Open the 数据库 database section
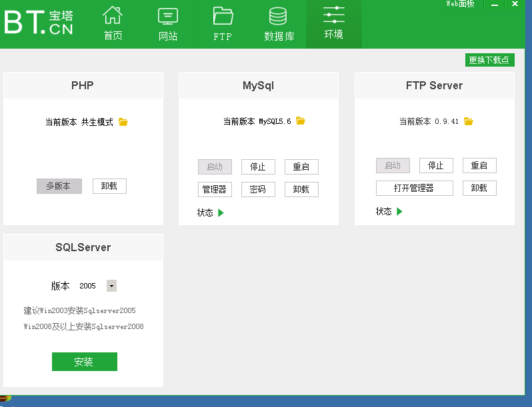 (x=279, y=23)
